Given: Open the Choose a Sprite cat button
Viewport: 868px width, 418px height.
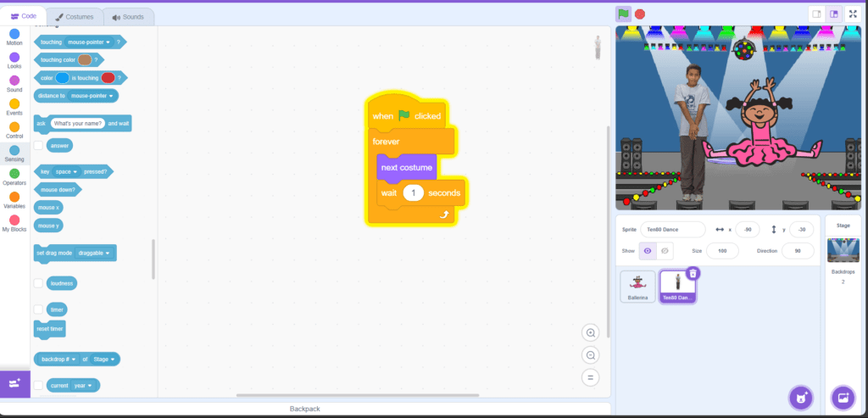Looking at the screenshot, I should pyautogui.click(x=800, y=397).
